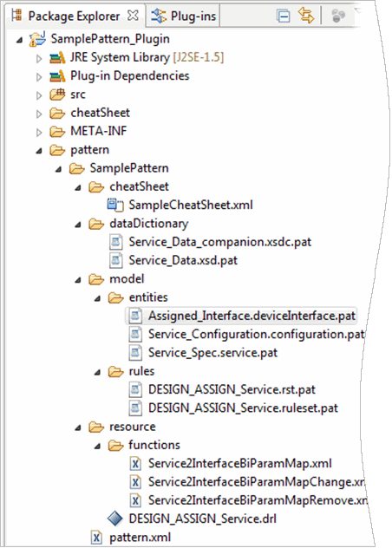Click the Service_Spec.service.pat file icon
This screenshot has width=392, height=548.
click(135, 353)
